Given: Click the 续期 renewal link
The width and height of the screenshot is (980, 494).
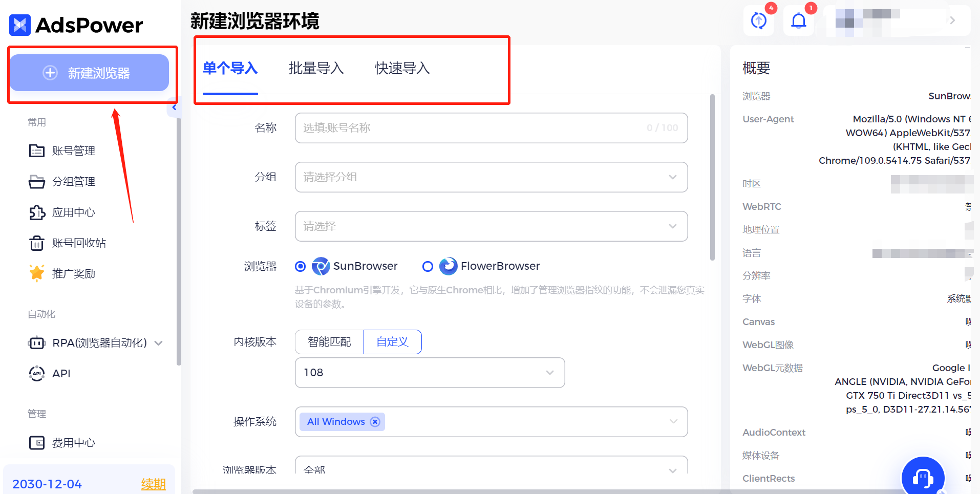Looking at the screenshot, I should tap(154, 484).
